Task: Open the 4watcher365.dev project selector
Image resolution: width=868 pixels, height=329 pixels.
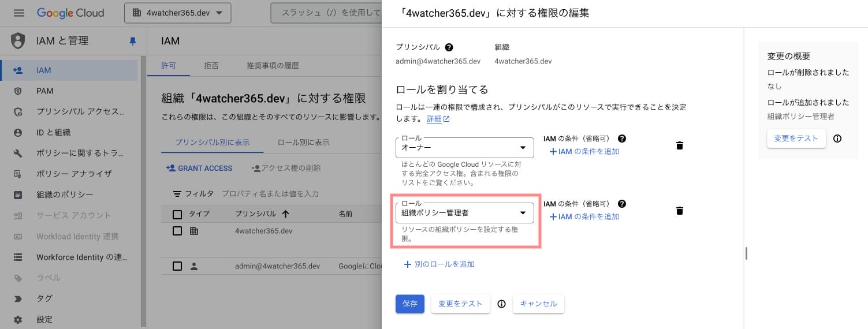Action: click(177, 13)
